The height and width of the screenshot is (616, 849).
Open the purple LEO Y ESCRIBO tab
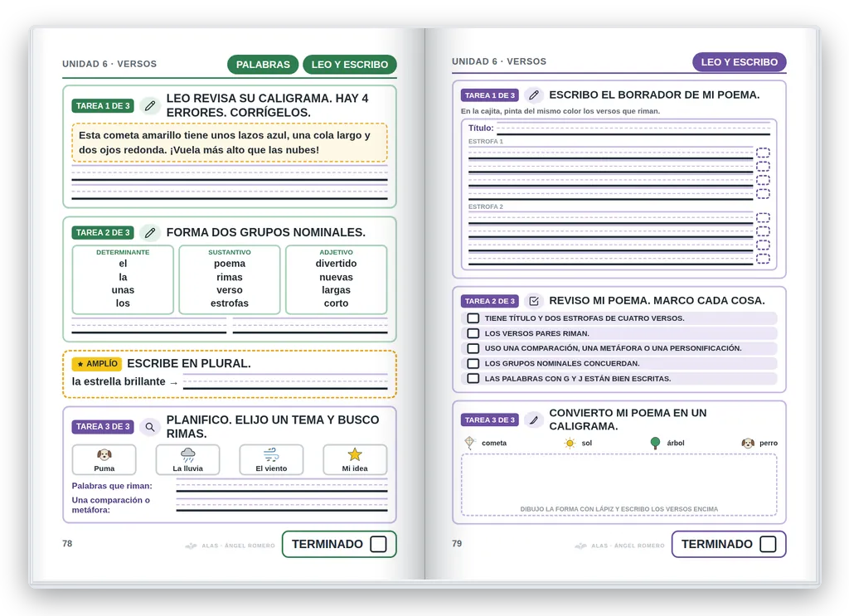[740, 62]
